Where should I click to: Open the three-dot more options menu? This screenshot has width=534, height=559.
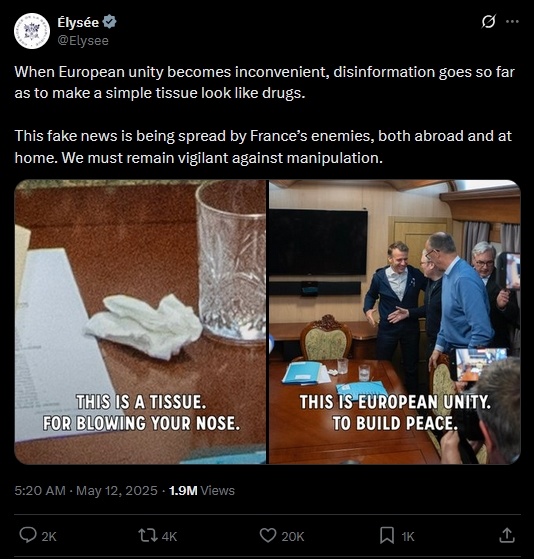(512, 22)
